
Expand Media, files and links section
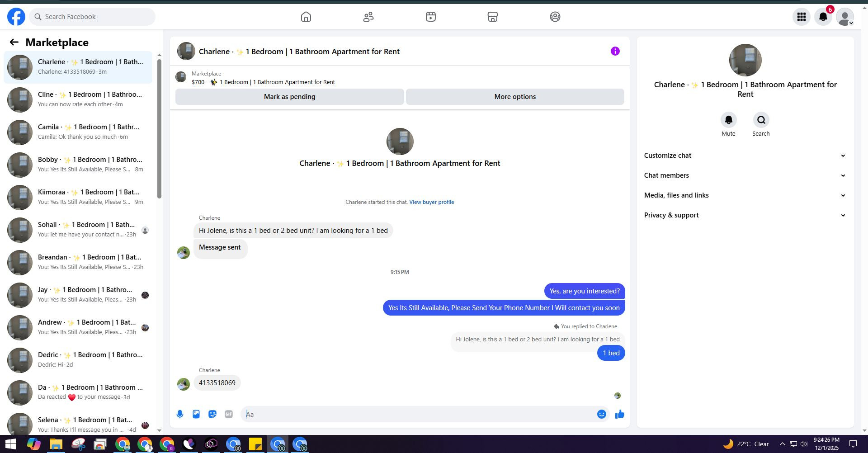(745, 195)
